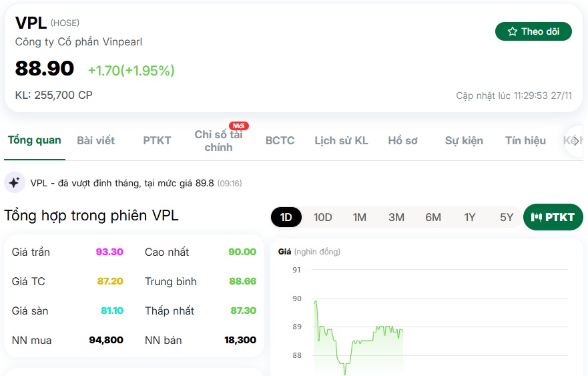Click the change value +1.70(+1.95%)

click(131, 71)
